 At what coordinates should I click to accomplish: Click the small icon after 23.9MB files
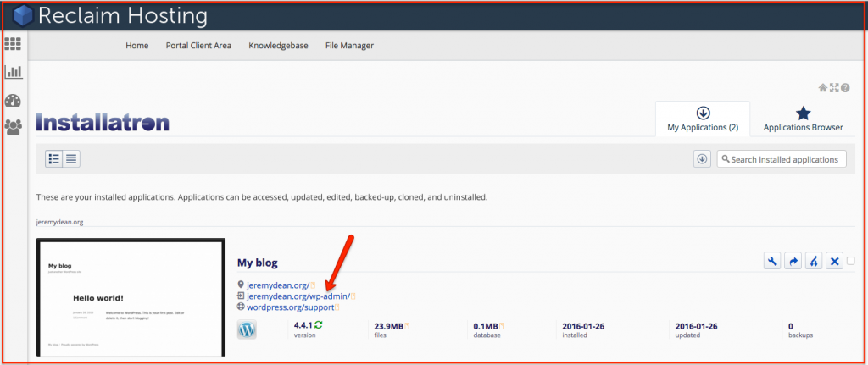[408, 326]
